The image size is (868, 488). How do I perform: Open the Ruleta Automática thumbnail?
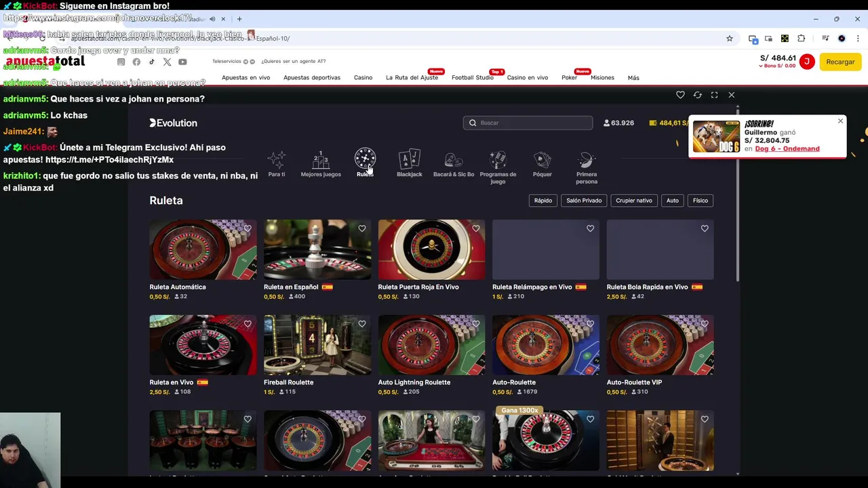pyautogui.click(x=203, y=249)
